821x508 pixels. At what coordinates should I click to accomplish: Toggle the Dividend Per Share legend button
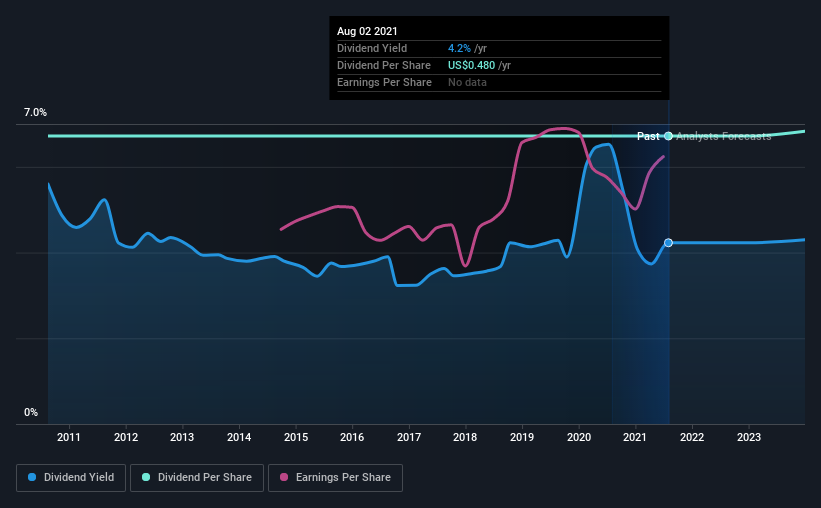coord(197,478)
